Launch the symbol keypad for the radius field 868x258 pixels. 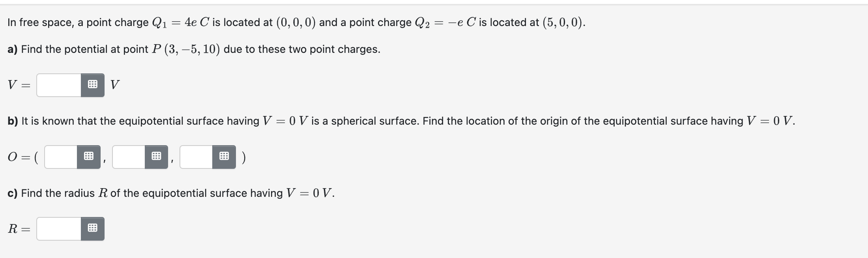click(94, 228)
